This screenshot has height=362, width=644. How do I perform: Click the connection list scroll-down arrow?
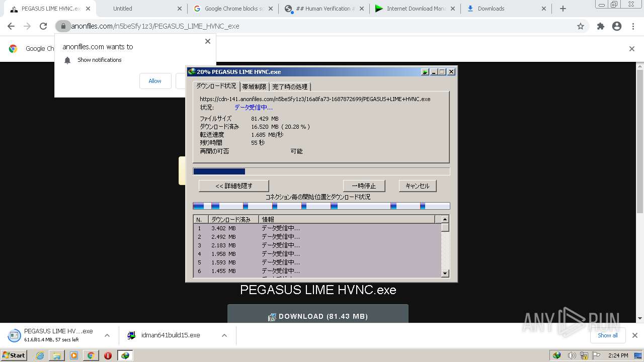[445, 273]
